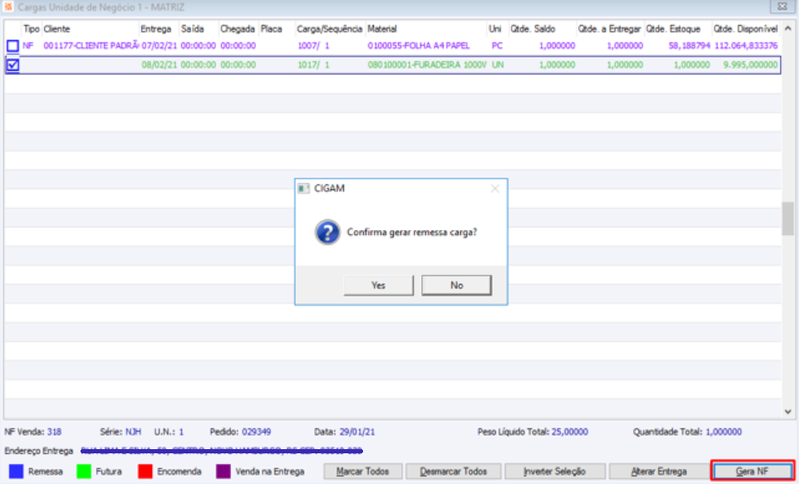The width and height of the screenshot is (800, 484).
Task: Close the Cargas Unidade de Negócio window
Action: [x=782, y=7]
